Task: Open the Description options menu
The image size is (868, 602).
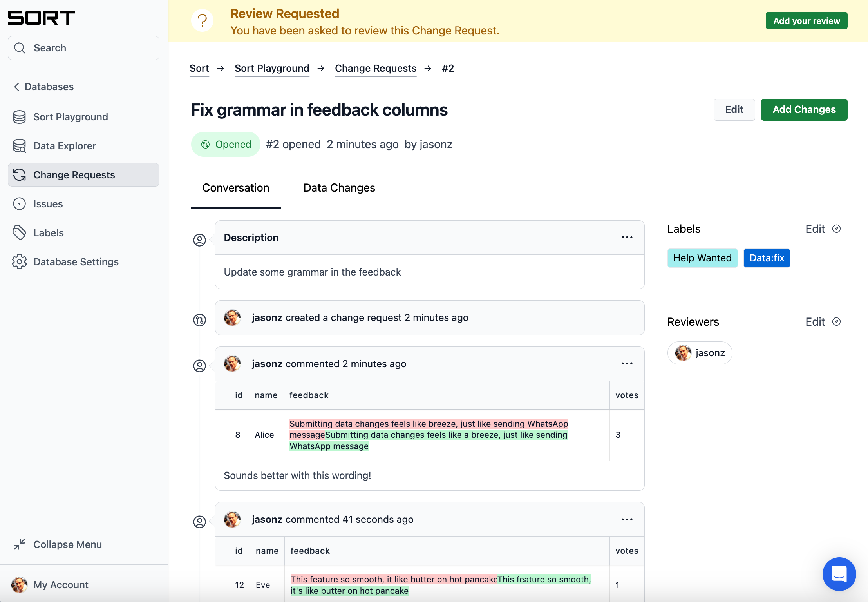Action: click(627, 238)
